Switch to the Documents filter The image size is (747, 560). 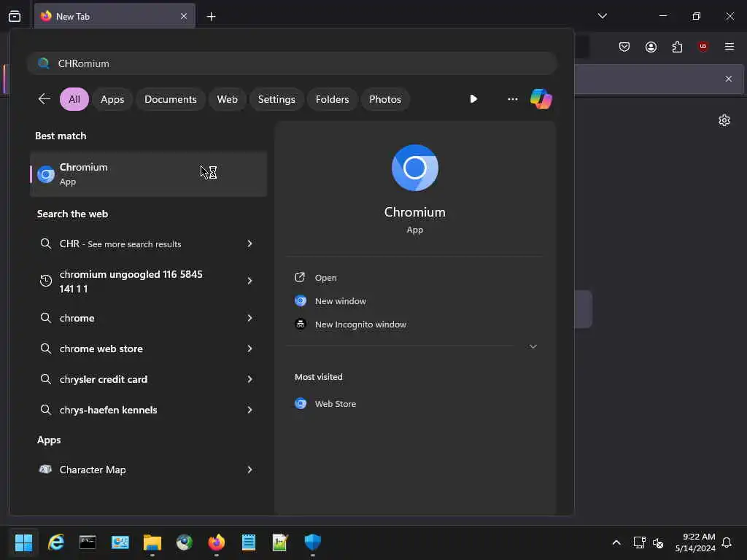point(171,99)
